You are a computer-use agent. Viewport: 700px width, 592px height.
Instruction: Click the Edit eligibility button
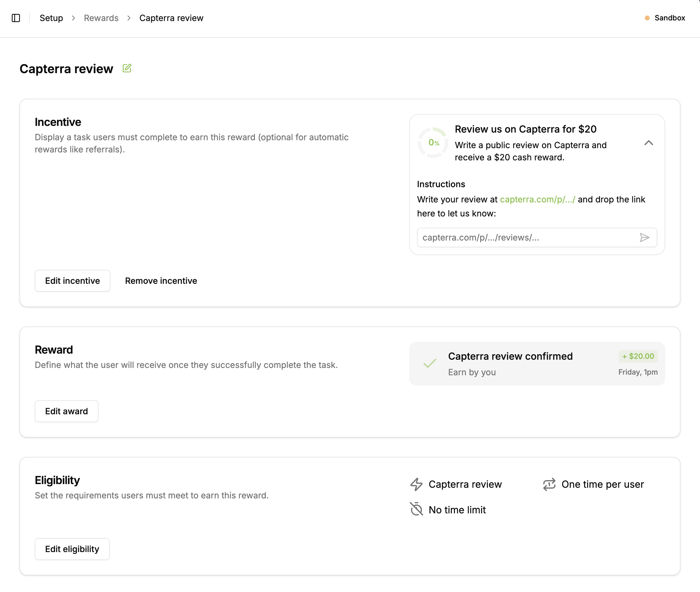pyautogui.click(x=72, y=549)
